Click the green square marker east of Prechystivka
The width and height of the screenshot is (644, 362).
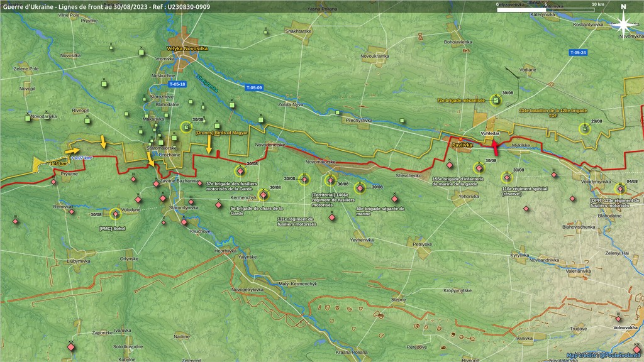pyautogui.click(x=402, y=121)
